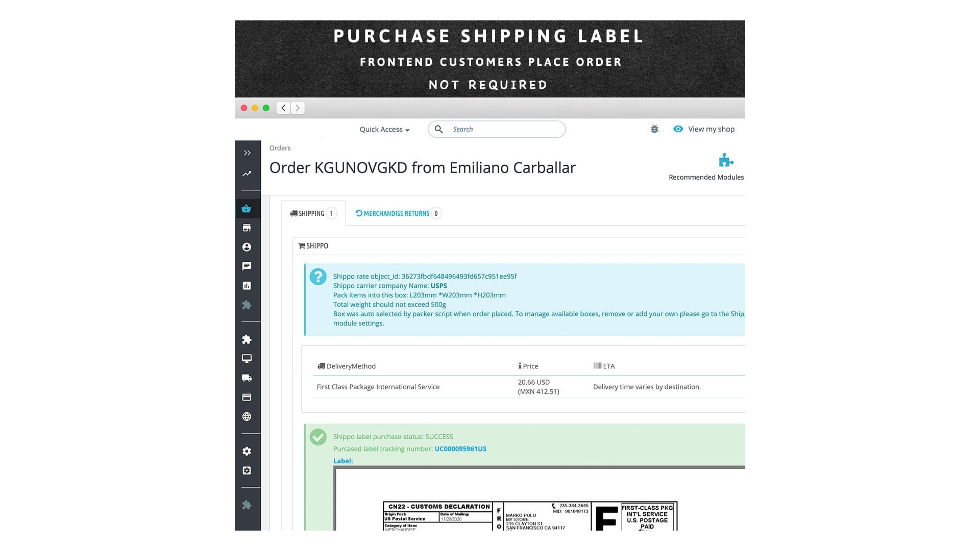Open the Dashboard trend icon in sidebar
Screen dimensions: 980x551
click(247, 174)
